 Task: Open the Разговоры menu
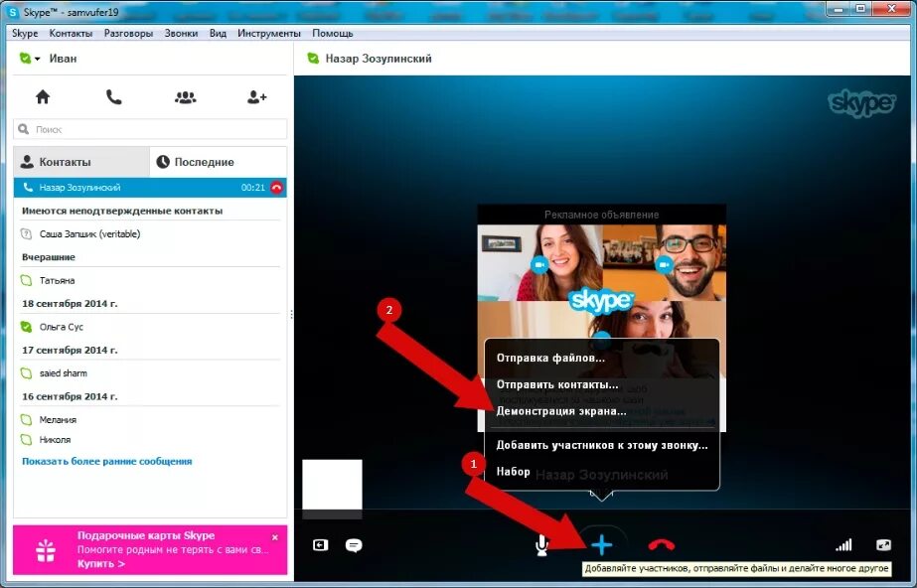(x=128, y=34)
